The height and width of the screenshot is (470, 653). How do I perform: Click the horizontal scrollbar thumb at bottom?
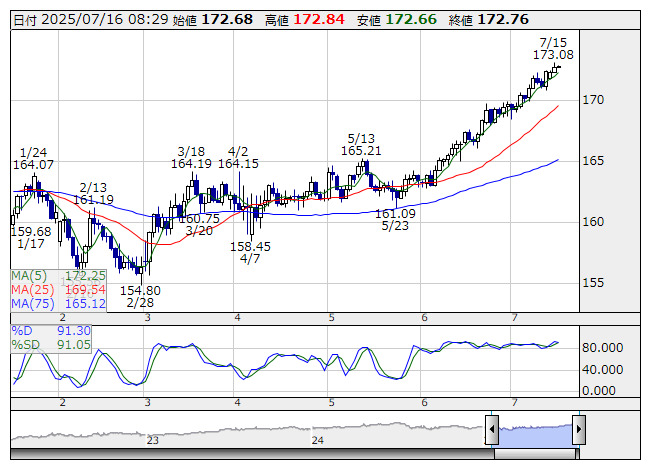click(x=536, y=454)
